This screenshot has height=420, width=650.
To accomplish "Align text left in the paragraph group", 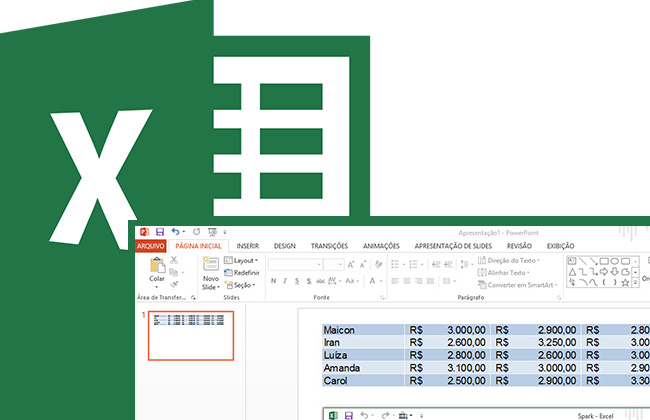I will point(395,281).
